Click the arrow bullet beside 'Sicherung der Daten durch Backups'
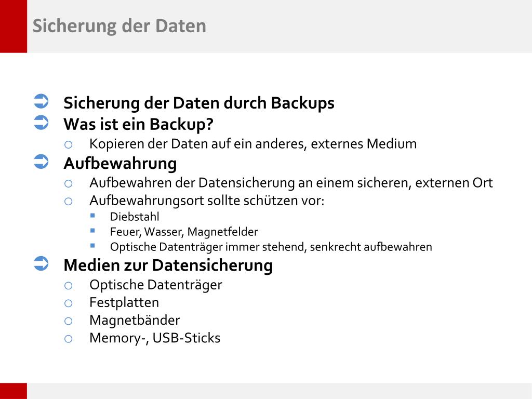The width and height of the screenshot is (532, 399). point(41,101)
